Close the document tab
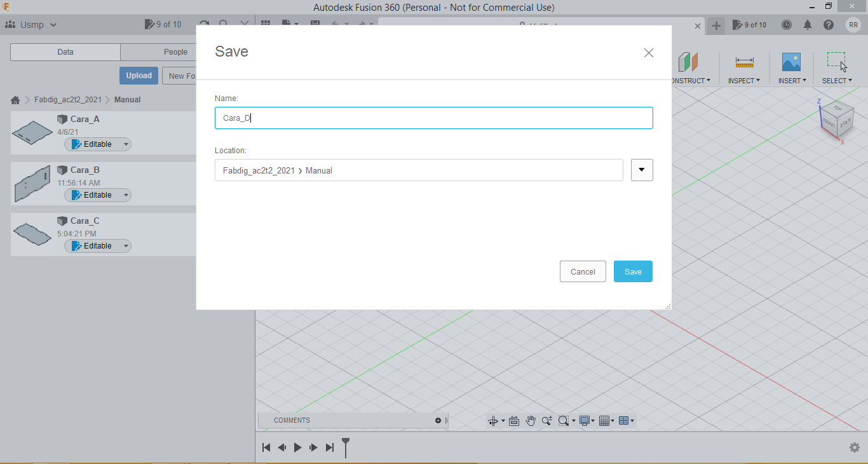868x464 pixels. click(x=697, y=26)
